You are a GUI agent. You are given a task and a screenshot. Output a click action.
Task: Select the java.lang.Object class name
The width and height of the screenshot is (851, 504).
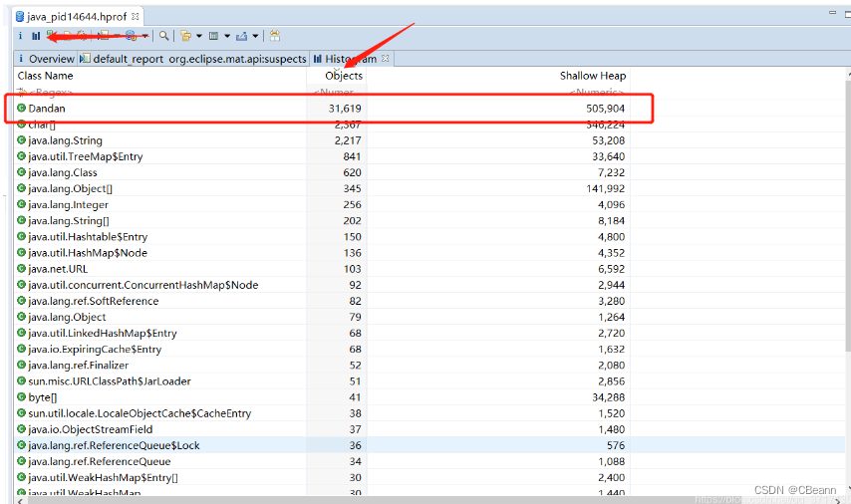point(67,317)
